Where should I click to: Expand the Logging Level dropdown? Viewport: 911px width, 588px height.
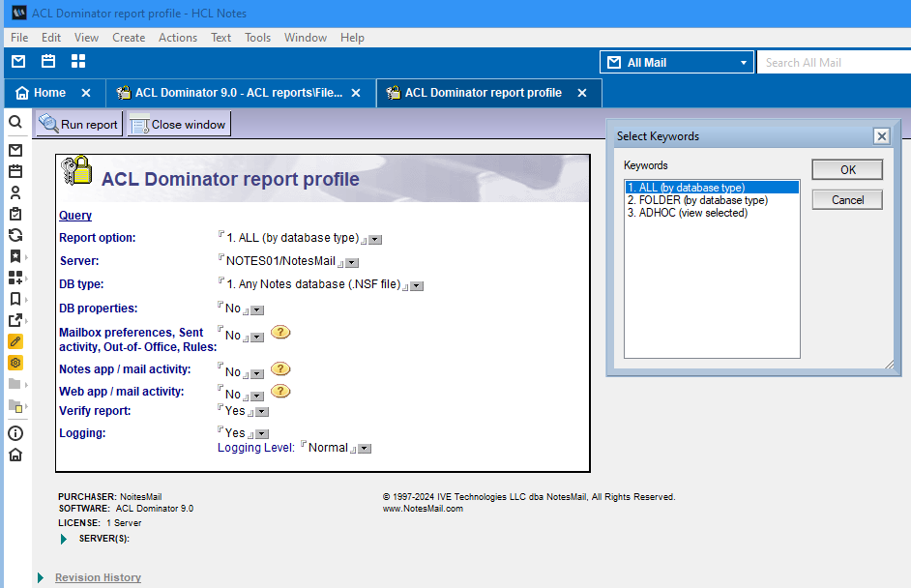(x=365, y=450)
